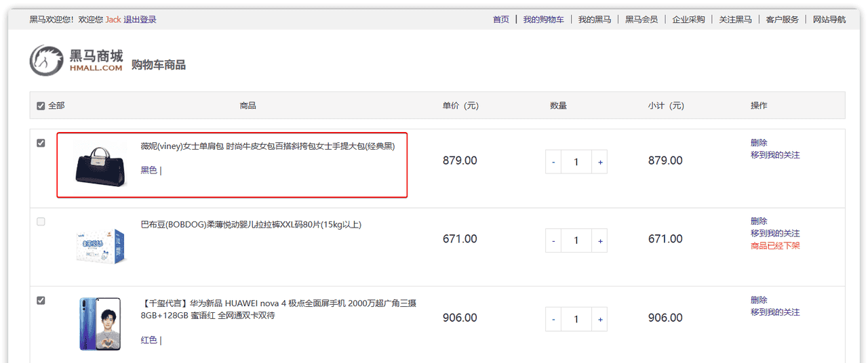The image size is (868, 363).
Task: Open 关注黑马 in top navigation
Action: click(x=735, y=20)
